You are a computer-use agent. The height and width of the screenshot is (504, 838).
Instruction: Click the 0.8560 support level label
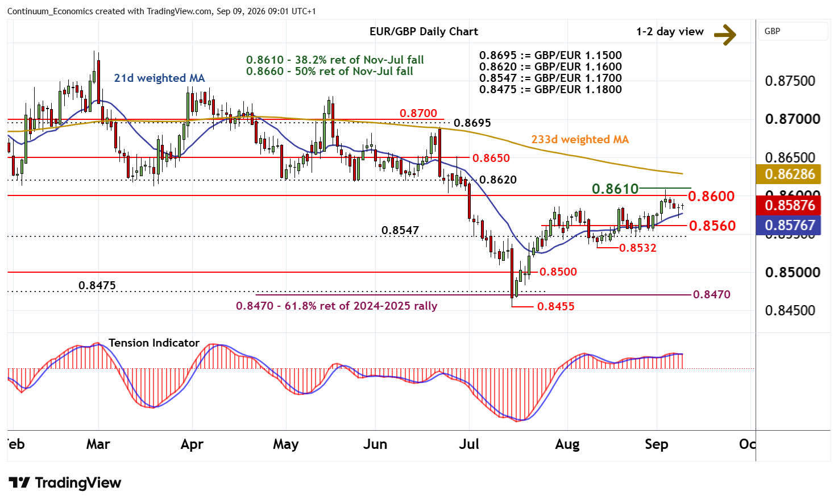point(712,226)
